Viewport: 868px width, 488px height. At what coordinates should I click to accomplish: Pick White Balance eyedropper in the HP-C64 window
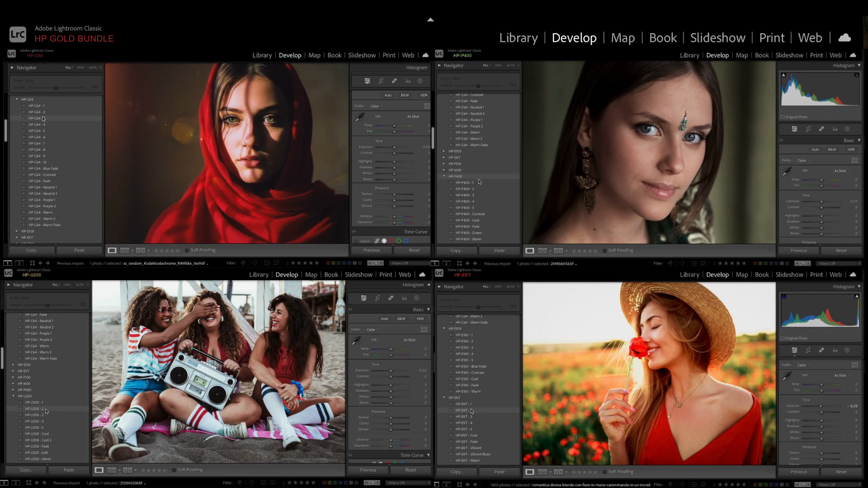360,117
